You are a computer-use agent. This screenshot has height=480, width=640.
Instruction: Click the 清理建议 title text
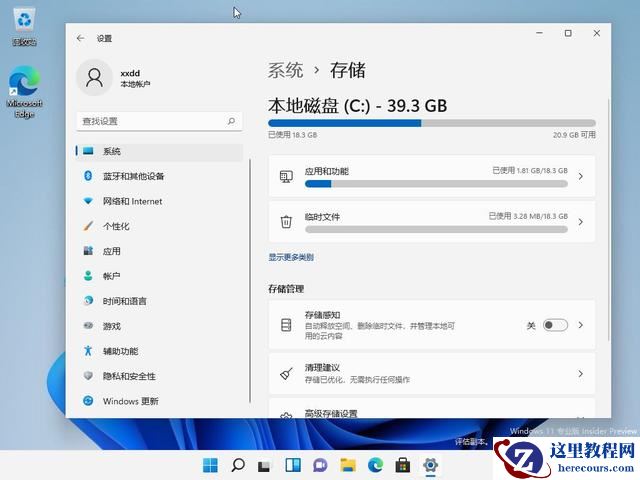coord(322,367)
